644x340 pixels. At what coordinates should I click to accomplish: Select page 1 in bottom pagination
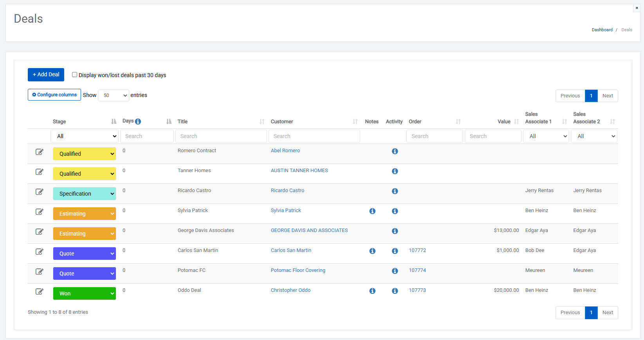[x=591, y=313]
